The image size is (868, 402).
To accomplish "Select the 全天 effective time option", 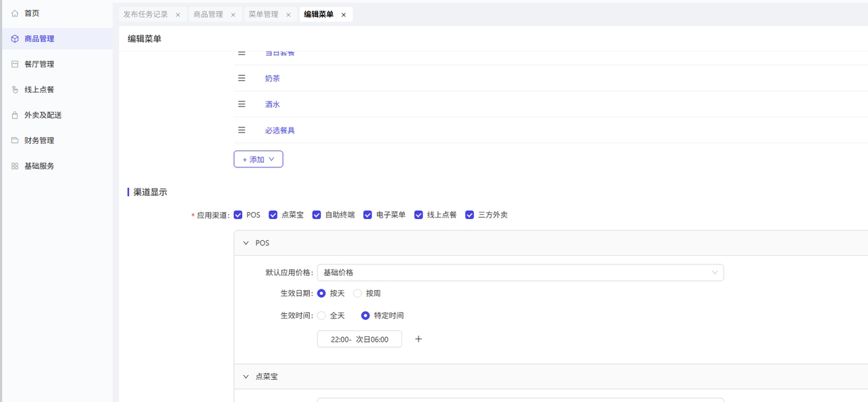I will tap(321, 315).
